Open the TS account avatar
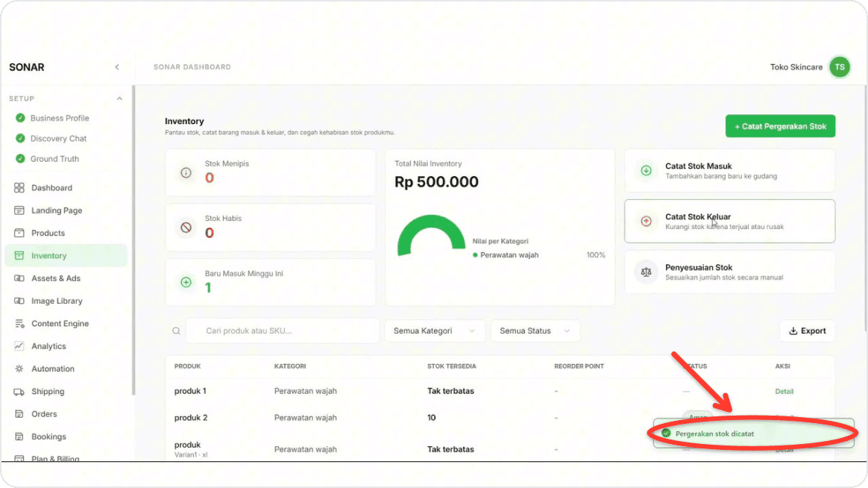The width and height of the screenshot is (868, 488). click(x=839, y=67)
